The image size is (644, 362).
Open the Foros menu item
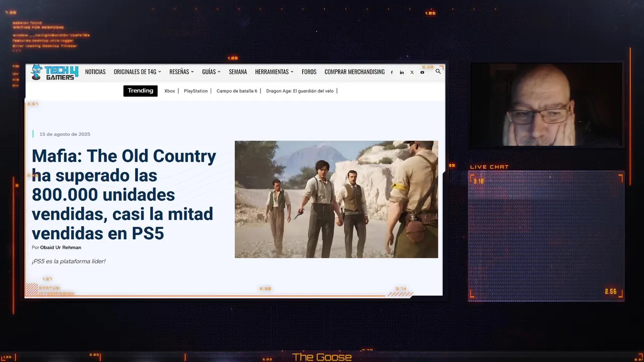(309, 72)
